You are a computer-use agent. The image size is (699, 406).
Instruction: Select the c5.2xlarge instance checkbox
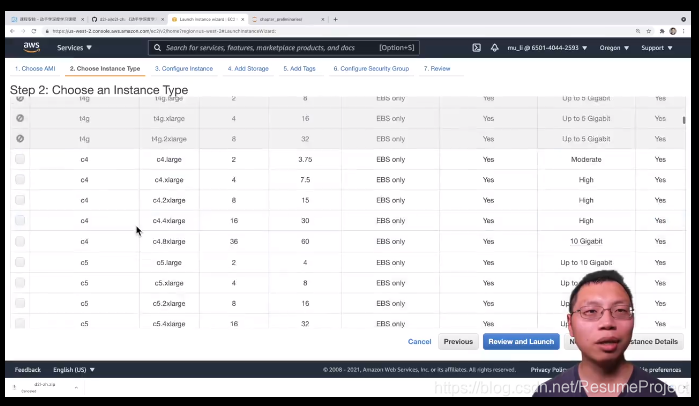click(x=20, y=303)
